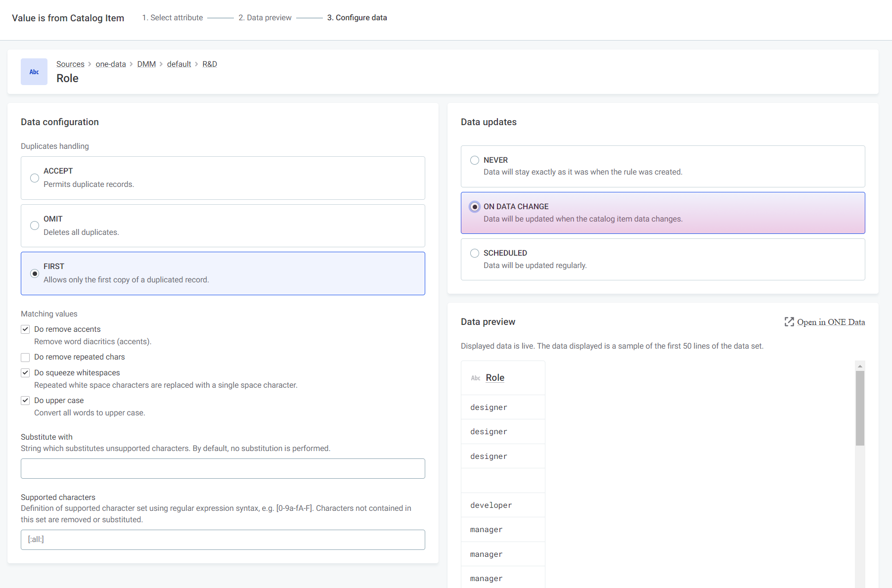Open the R&D breadcrumb link
This screenshot has width=892, height=588.
tap(210, 64)
